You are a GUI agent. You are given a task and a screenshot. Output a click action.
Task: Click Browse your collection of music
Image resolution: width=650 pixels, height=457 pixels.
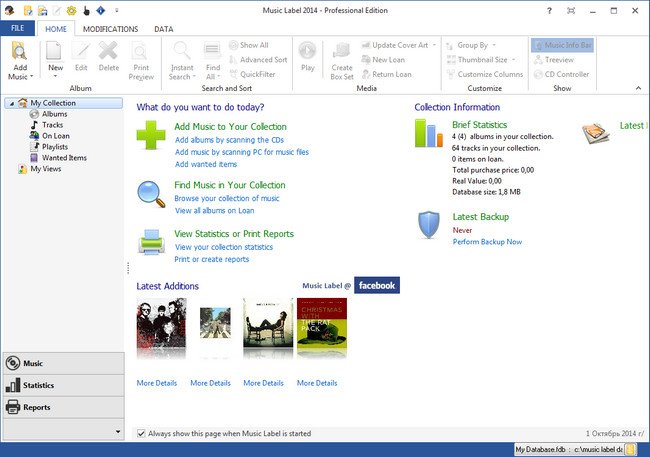click(227, 198)
